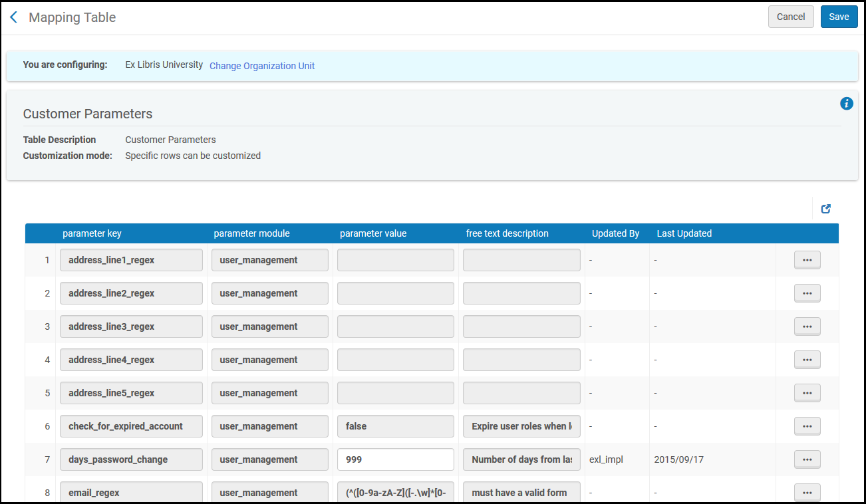Click Change Organization Unit link
Image resolution: width=866 pixels, height=504 pixels.
pyautogui.click(x=262, y=66)
